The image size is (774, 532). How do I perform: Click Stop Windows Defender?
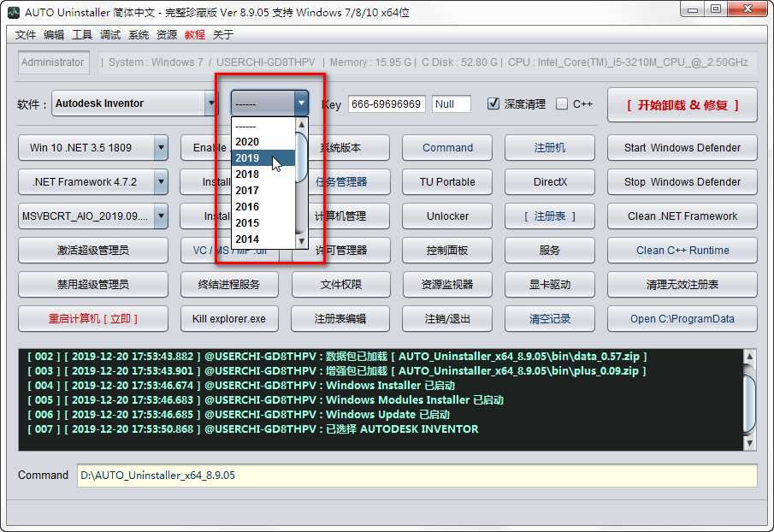coord(682,182)
